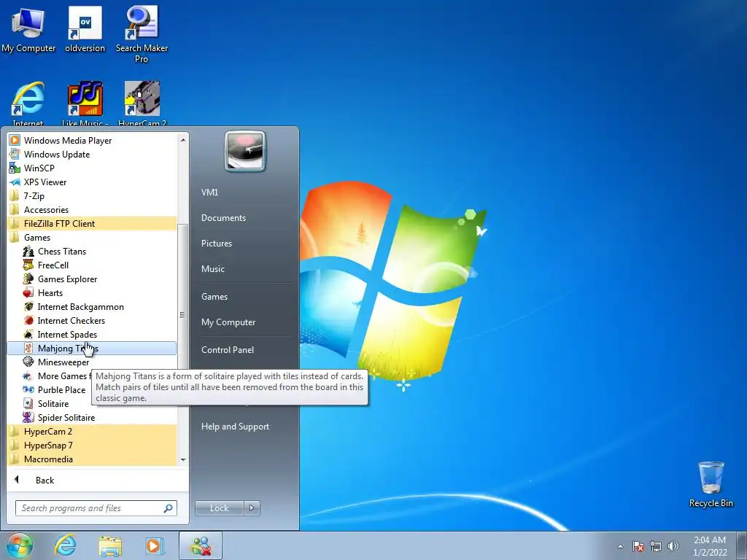Click the Show desktop button

(743, 546)
